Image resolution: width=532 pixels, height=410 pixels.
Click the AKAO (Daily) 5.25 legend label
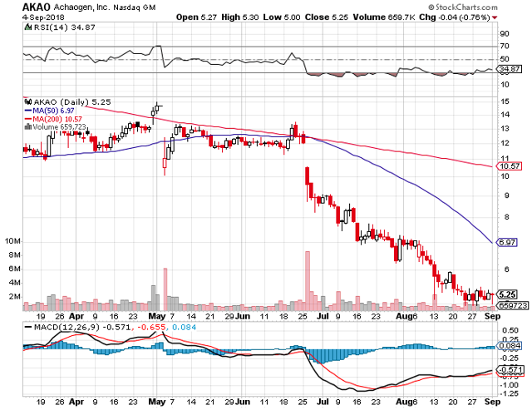(x=72, y=101)
